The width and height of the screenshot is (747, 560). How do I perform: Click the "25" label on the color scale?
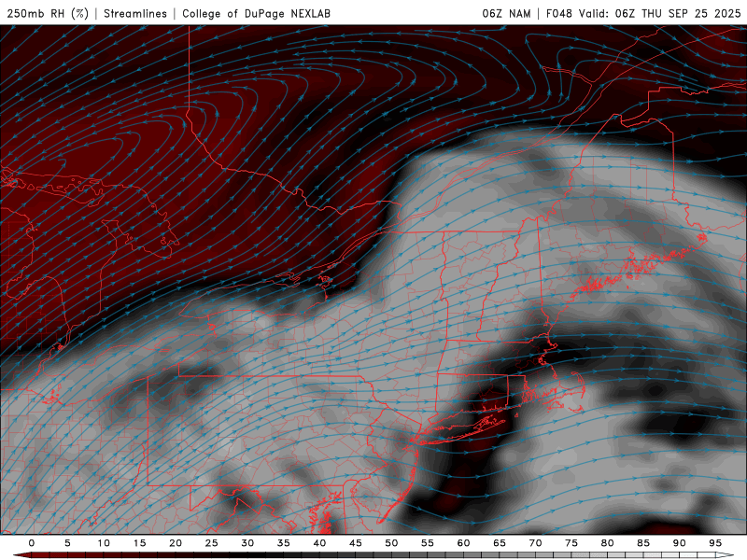tap(212, 543)
